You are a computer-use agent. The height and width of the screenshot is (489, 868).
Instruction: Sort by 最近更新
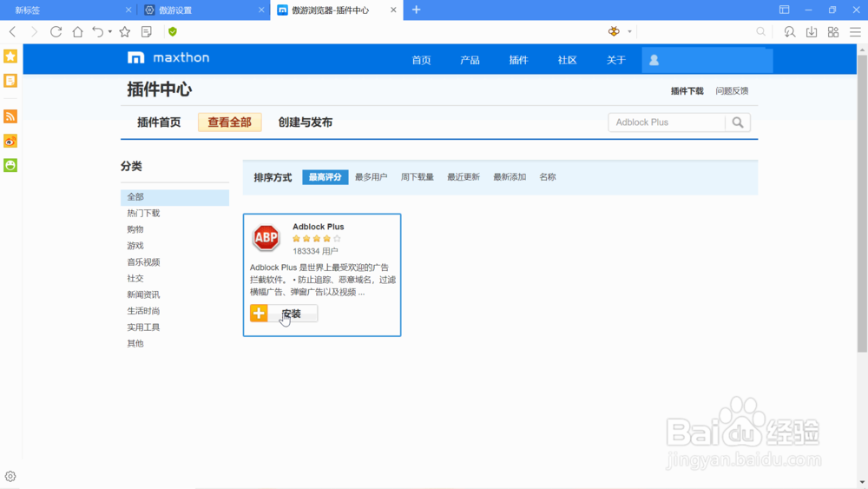pyautogui.click(x=464, y=177)
